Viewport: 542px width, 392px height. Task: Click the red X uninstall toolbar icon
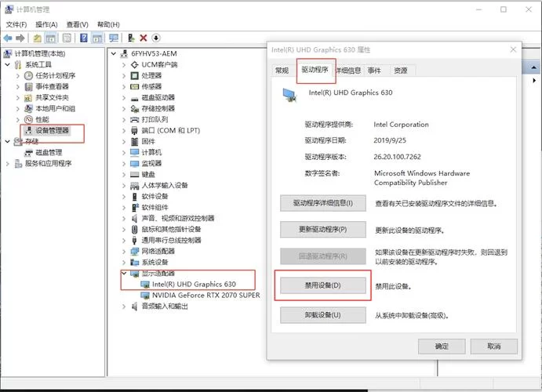144,38
